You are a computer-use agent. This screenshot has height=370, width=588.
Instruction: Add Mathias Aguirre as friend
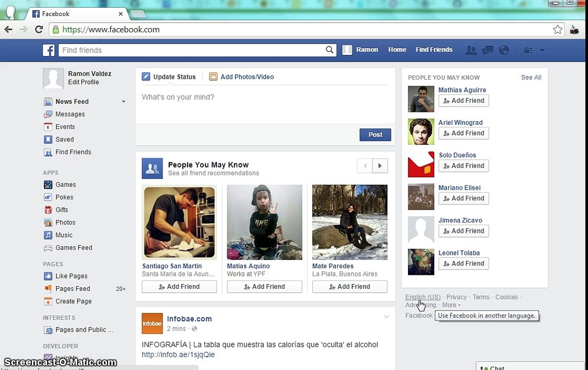[464, 101]
